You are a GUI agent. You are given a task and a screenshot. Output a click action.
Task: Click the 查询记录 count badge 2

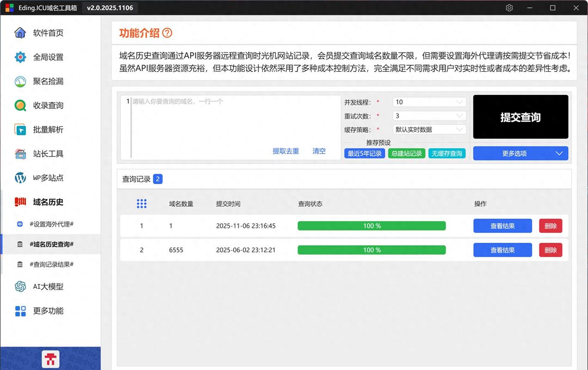click(158, 179)
